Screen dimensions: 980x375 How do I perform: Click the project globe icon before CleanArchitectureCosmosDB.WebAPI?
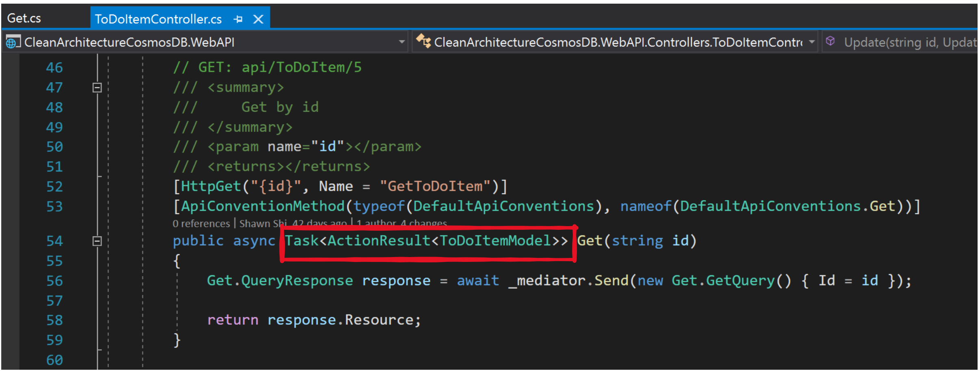[13, 41]
